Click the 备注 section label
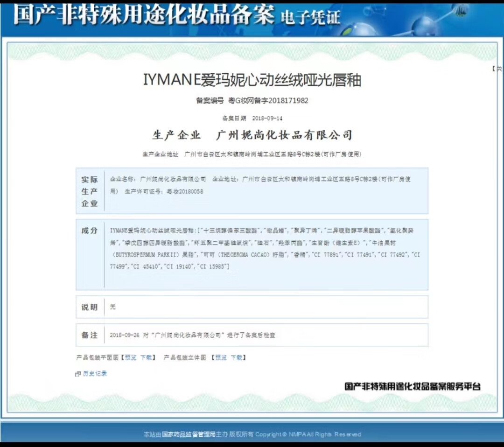 click(x=89, y=335)
